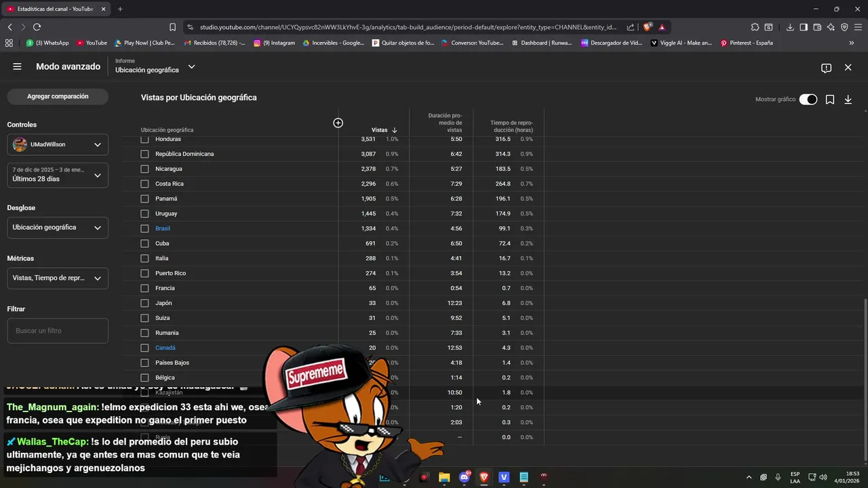The image size is (868, 488).
Task: Toggle the browser sidebar panel icon
Action: [x=804, y=27]
